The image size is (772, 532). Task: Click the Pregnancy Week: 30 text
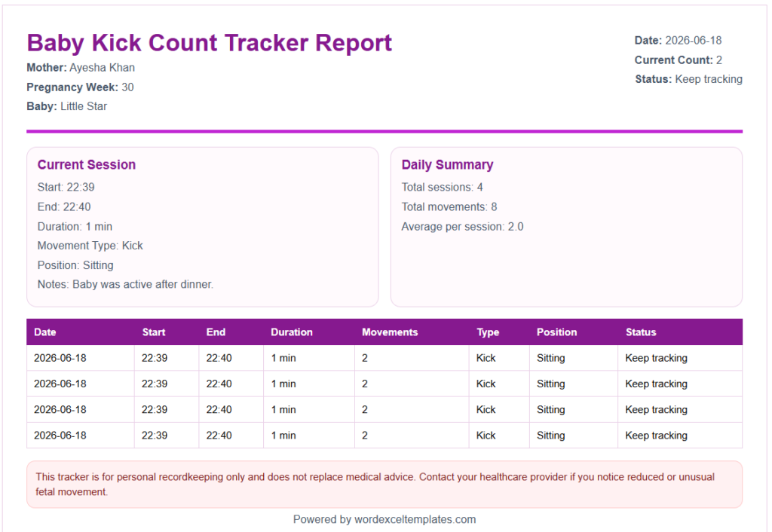click(80, 87)
